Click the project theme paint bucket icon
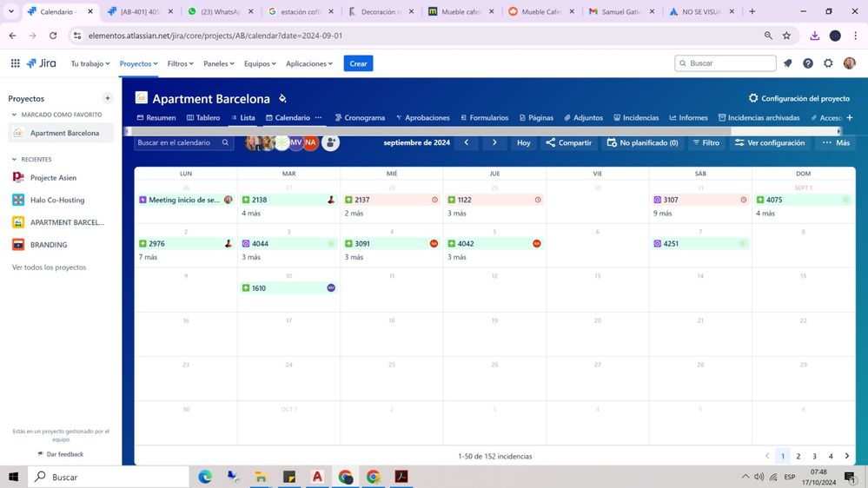This screenshot has height=488, width=868. [x=282, y=98]
